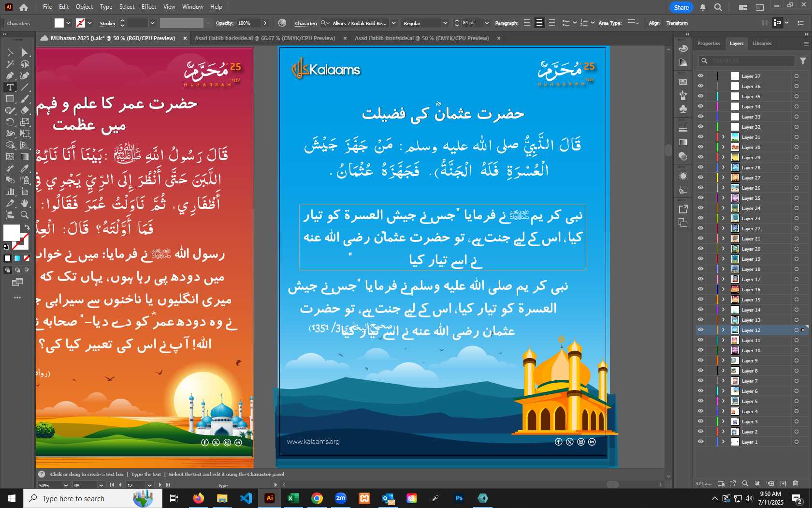Select the Curvature tool
Viewport: 812px width, 508px height.
(25, 75)
